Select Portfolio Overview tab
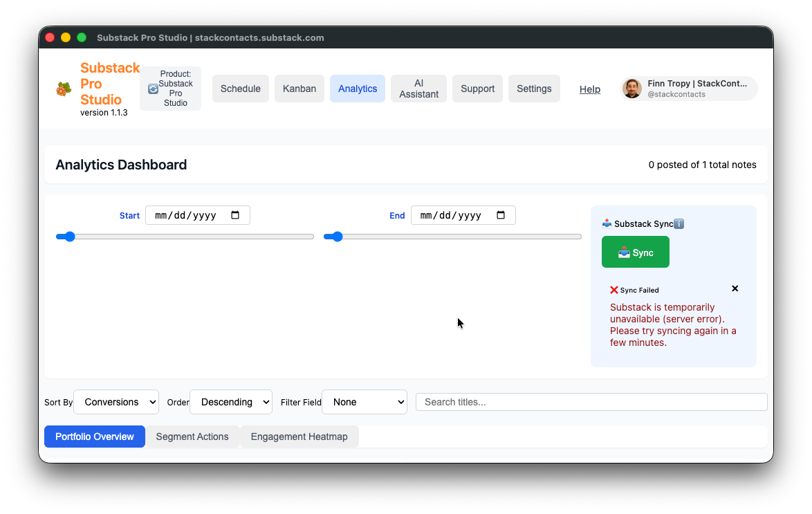The width and height of the screenshot is (812, 514). (95, 437)
